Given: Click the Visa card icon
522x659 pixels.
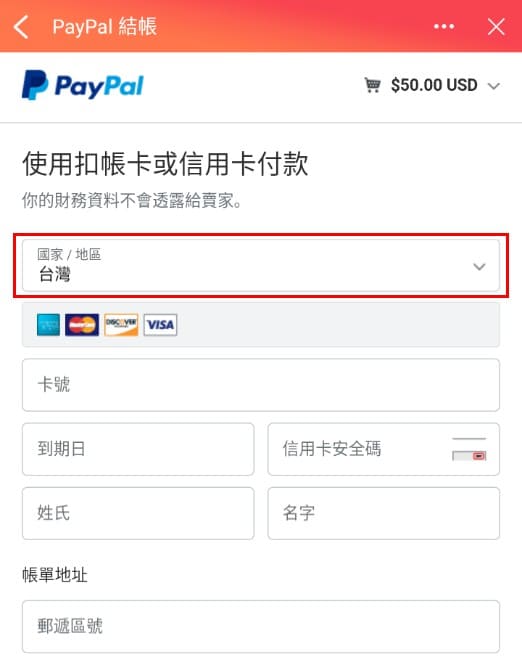Looking at the screenshot, I should click(x=160, y=324).
